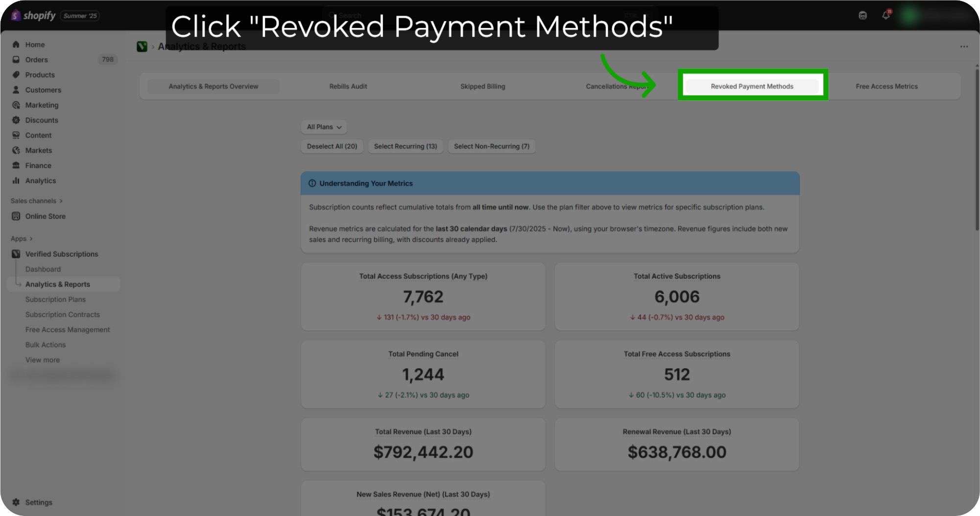980x516 pixels.
Task: Click the Online Store icon
Action: 16,216
